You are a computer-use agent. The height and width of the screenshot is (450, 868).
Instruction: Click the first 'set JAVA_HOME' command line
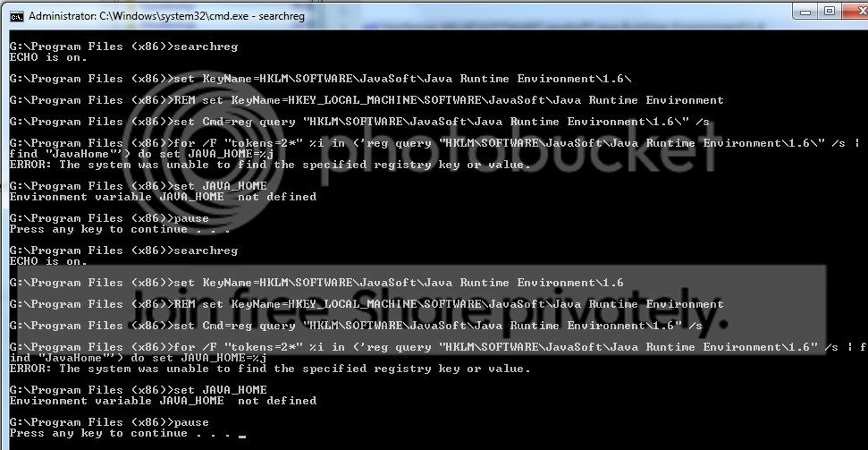click(138, 186)
